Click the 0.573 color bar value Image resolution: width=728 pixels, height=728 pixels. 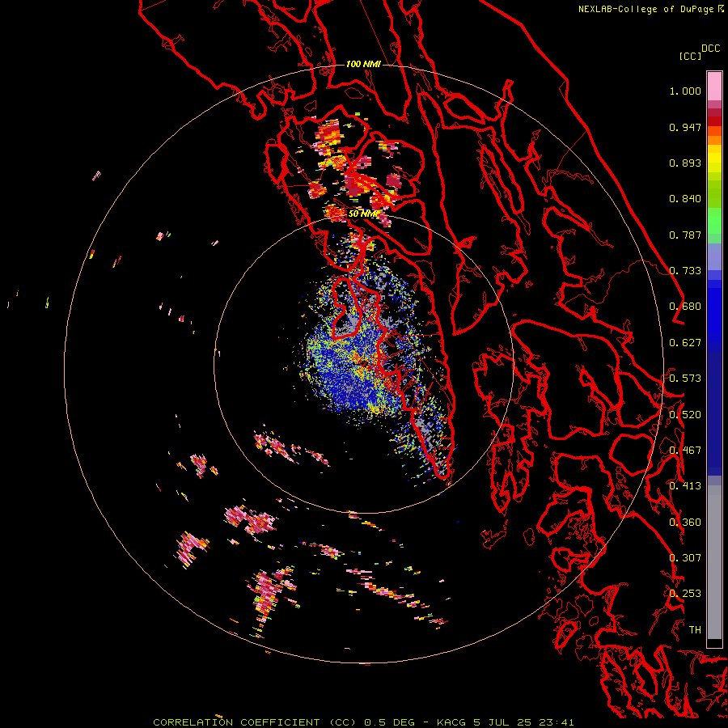coord(685,379)
